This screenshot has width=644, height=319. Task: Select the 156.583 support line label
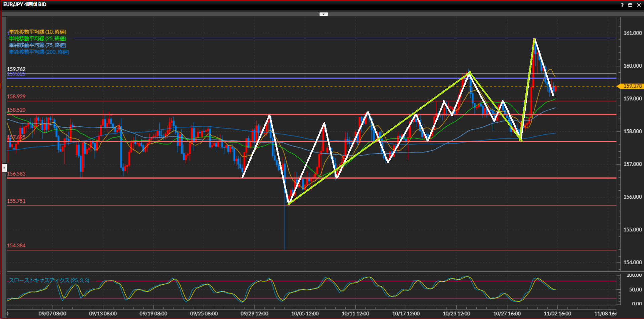16,174
